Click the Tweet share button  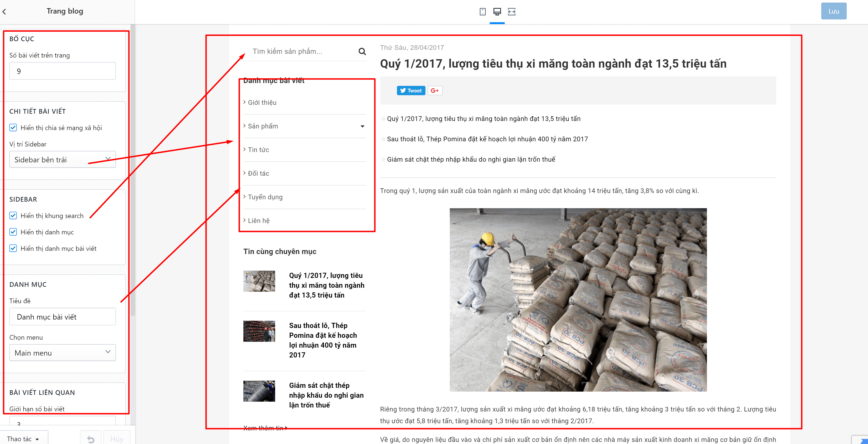click(411, 90)
